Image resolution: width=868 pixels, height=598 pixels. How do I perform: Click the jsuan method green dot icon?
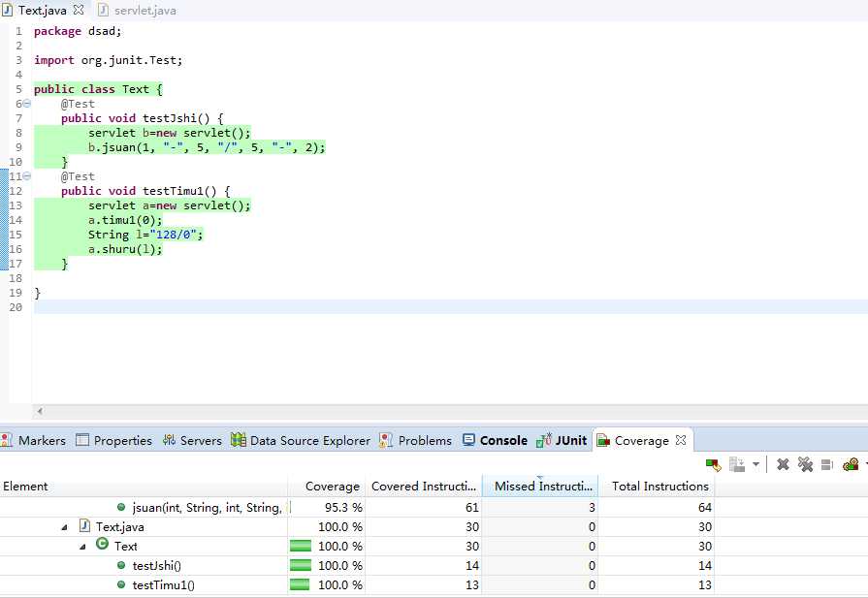pyautogui.click(x=121, y=507)
